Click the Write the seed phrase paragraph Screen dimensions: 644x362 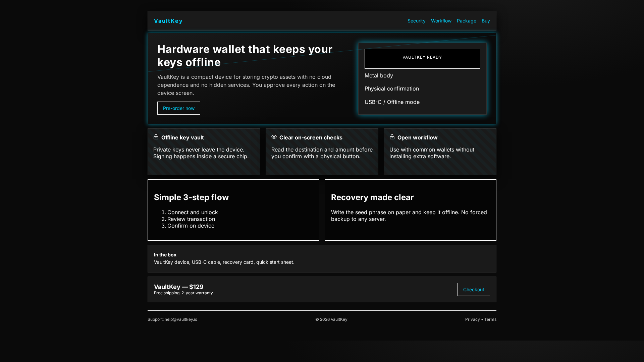coord(409,216)
